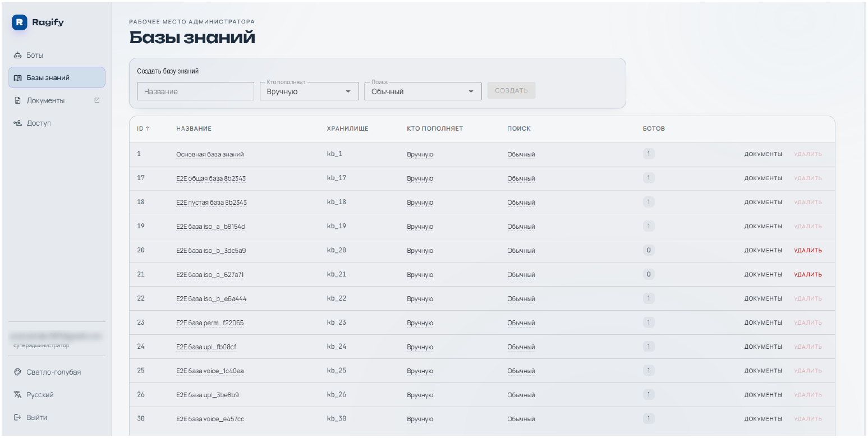Viewport: 868px width, 438px height.
Task: Click the logout icon beside Выйти
Action: point(17,417)
